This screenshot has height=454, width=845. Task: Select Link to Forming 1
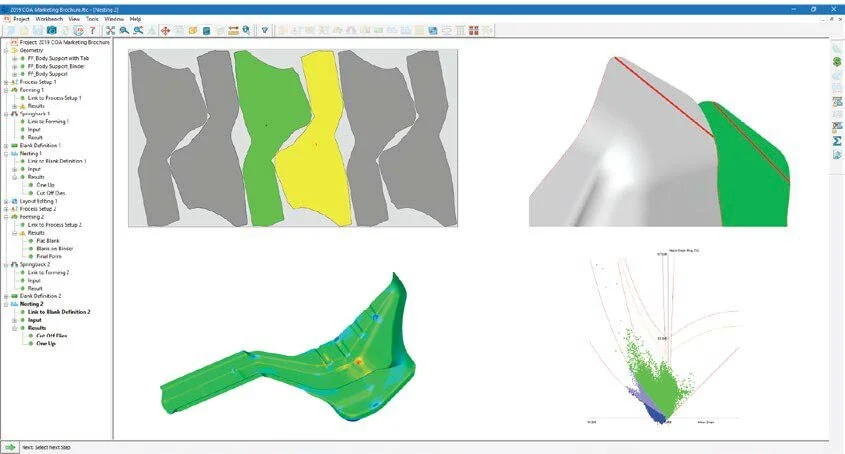coord(48,122)
